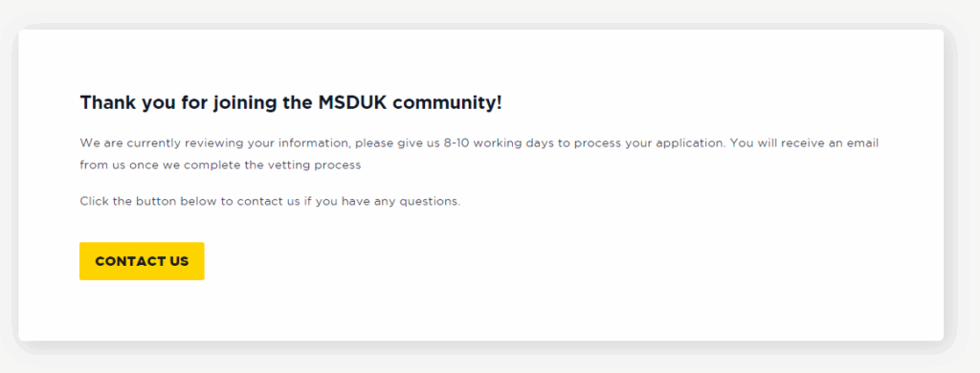
Task: Click the word "information" in the first paragraph
Action: 314,143
